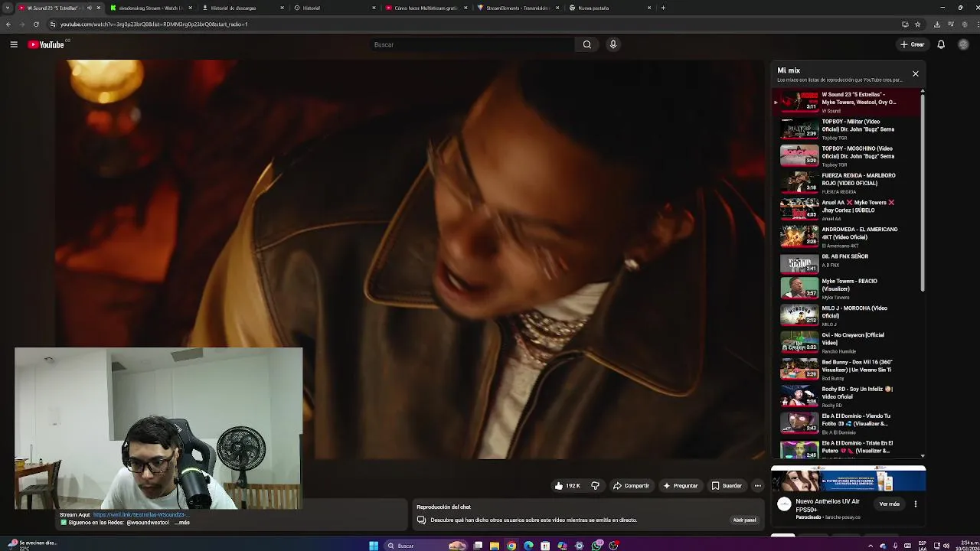Image resolution: width=980 pixels, height=551 pixels.
Task: Select Anuel AA SÚBELO in playlist
Action: [x=846, y=210]
